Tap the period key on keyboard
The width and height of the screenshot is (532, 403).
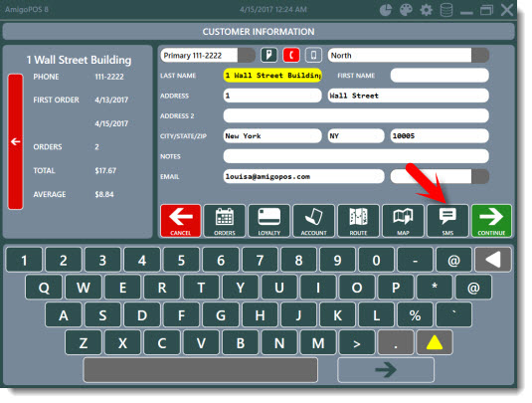coord(396,343)
